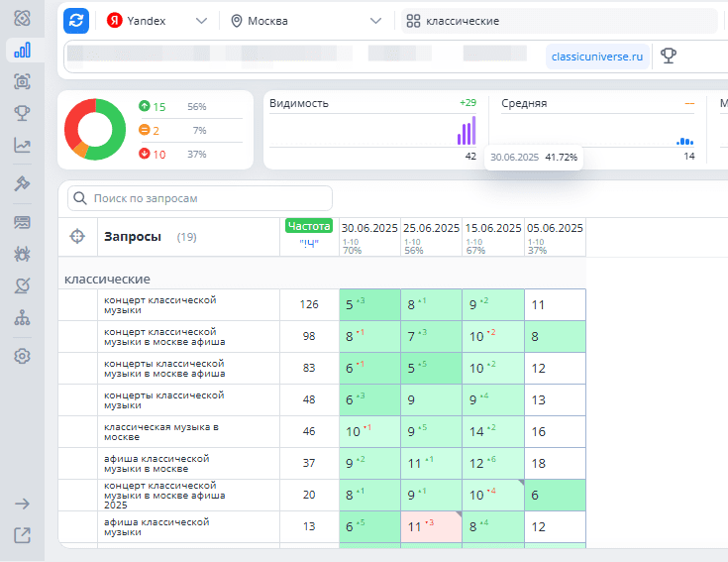Click query "классическая музыка в москве"

[x=161, y=432]
